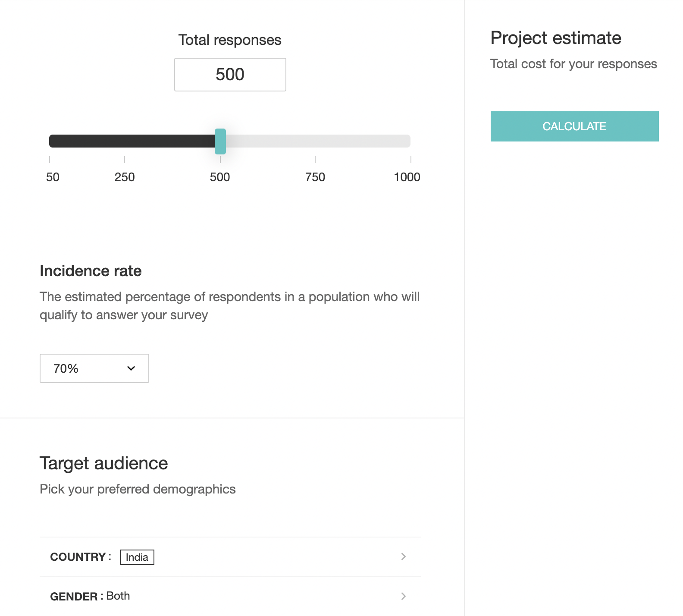Click the Target audience heading

(x=103, y=463)
